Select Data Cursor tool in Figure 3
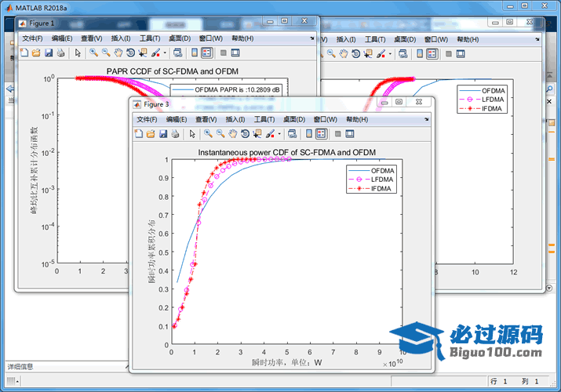This screenshot has height=392, width=561. (257, 134)
